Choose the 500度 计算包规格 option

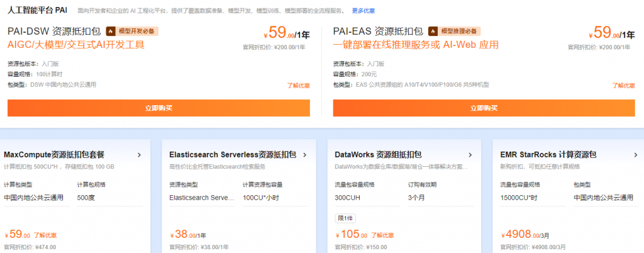86,198
